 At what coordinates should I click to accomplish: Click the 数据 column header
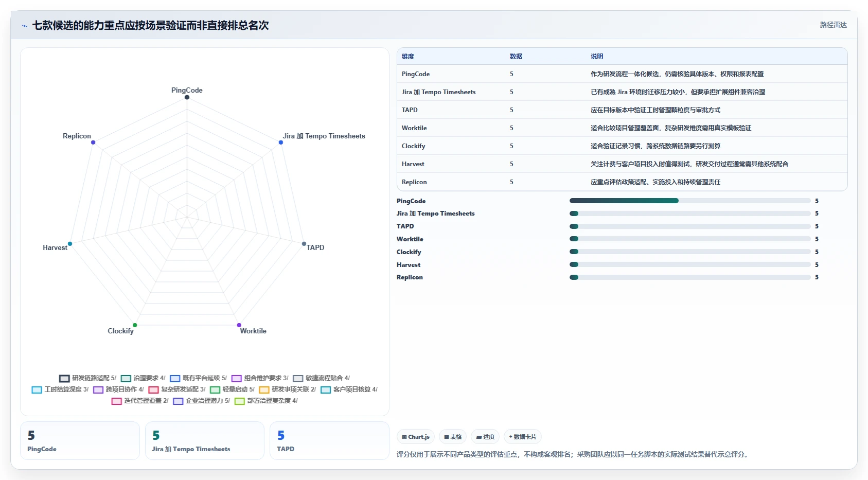516,57
